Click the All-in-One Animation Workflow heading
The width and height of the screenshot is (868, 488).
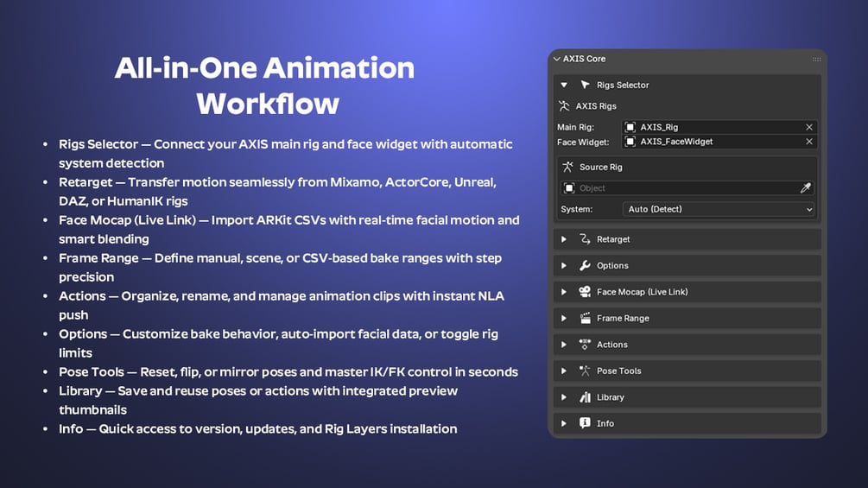(x=265, y=86)
